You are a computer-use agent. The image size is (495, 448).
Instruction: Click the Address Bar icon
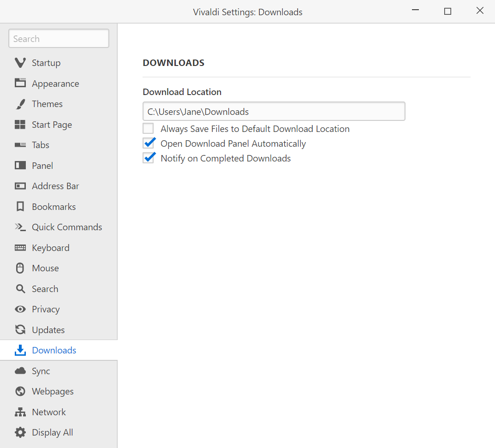[x=20, y=186]
